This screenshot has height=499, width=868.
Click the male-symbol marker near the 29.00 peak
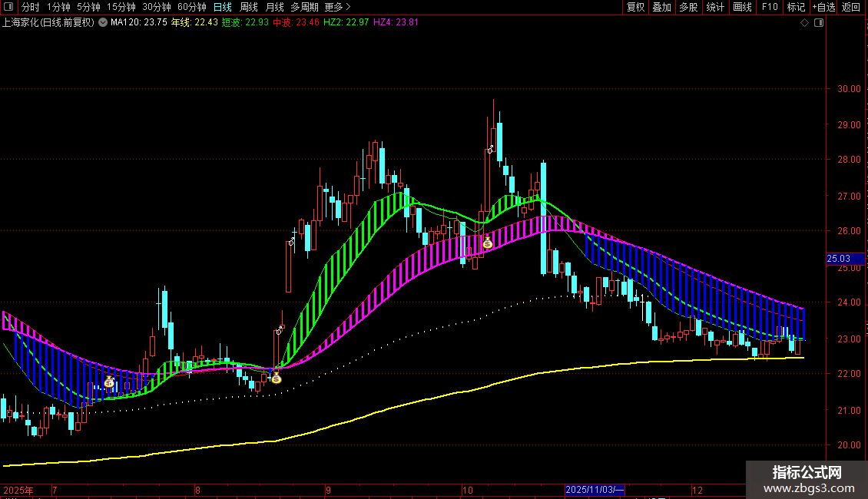[x=490, y=150]
